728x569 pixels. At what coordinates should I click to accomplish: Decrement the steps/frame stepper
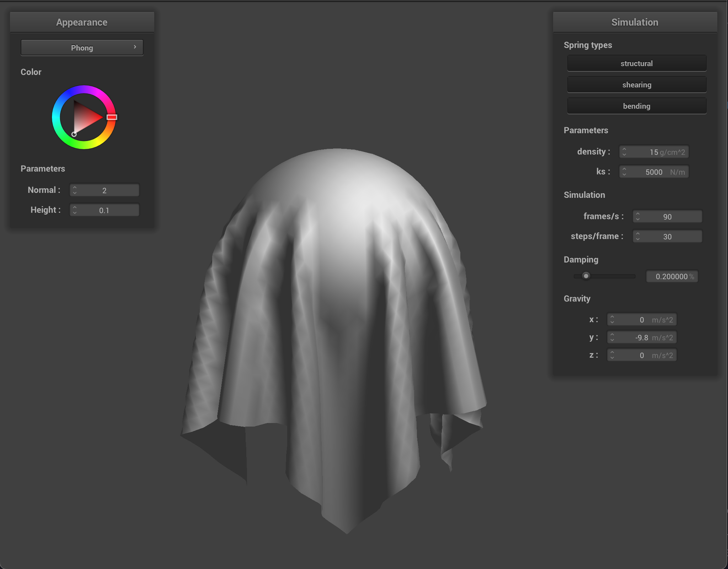(x=638, y=239)
